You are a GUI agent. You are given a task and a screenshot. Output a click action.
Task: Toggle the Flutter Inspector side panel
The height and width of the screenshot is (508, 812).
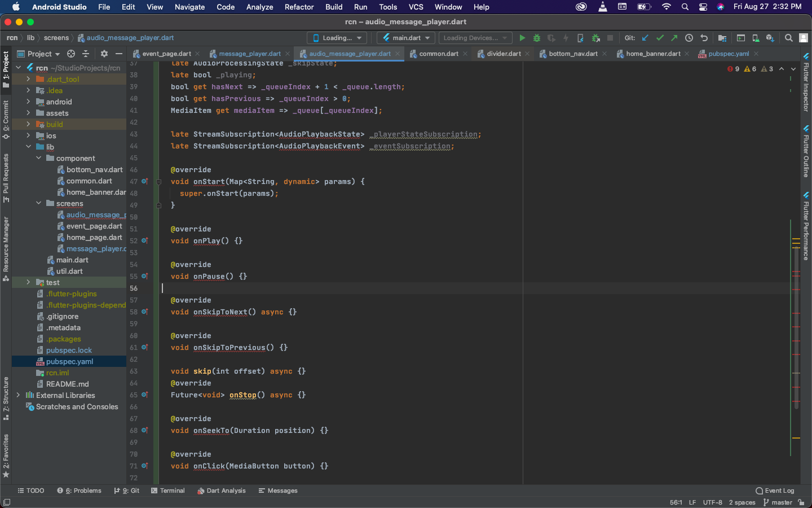click(x=806, y=83)
